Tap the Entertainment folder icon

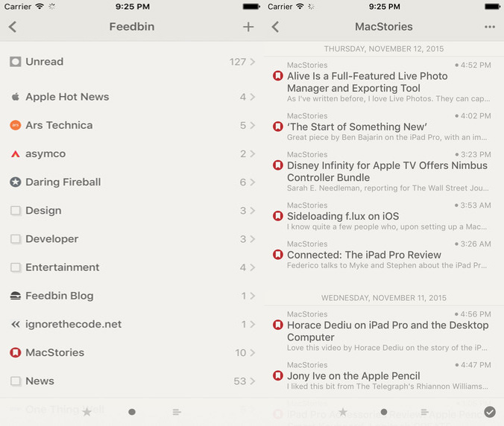(16, 267)
